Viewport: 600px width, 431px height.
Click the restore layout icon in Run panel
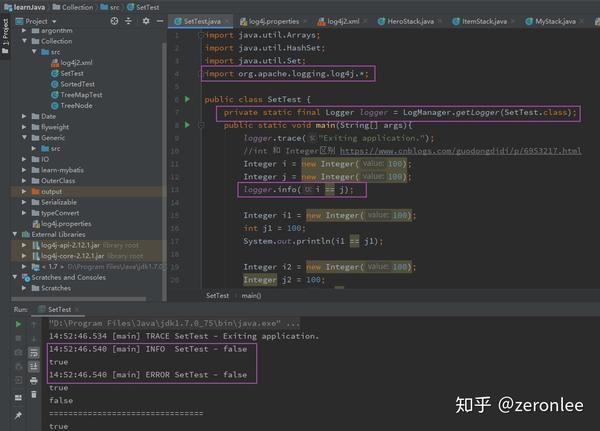pyautogui.click(x=18, y=398)
